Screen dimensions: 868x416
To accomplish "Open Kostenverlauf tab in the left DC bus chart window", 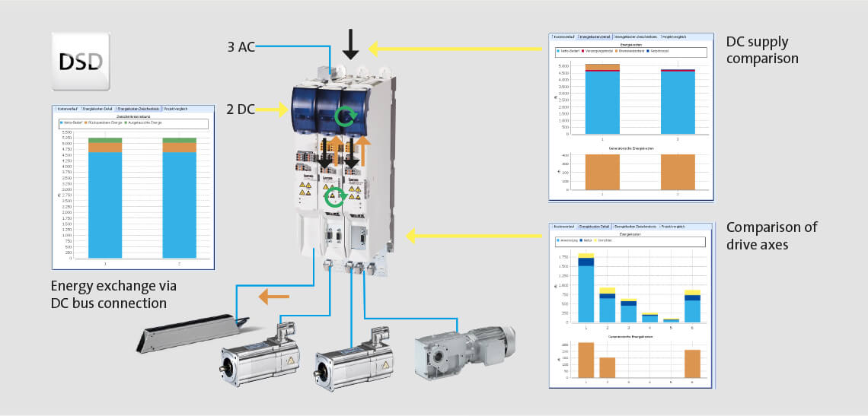I will (x=67, y=109).
